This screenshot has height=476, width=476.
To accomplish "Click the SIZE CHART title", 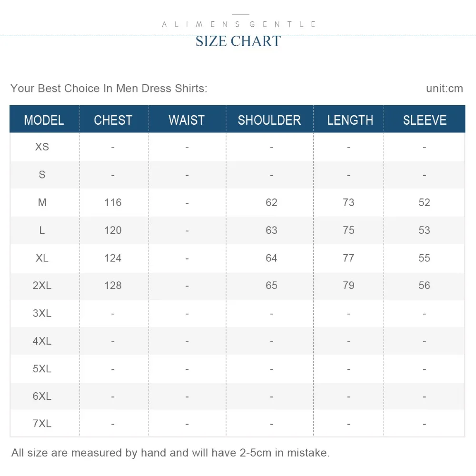I will (238, 41).
